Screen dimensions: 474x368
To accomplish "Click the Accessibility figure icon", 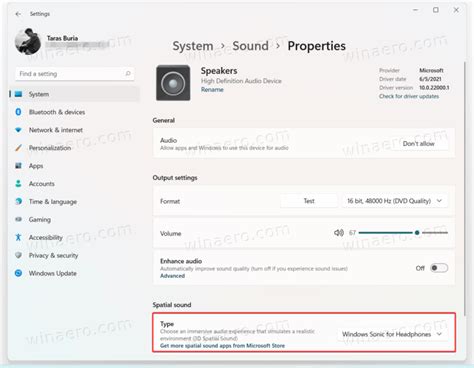I will pos(18,237).
